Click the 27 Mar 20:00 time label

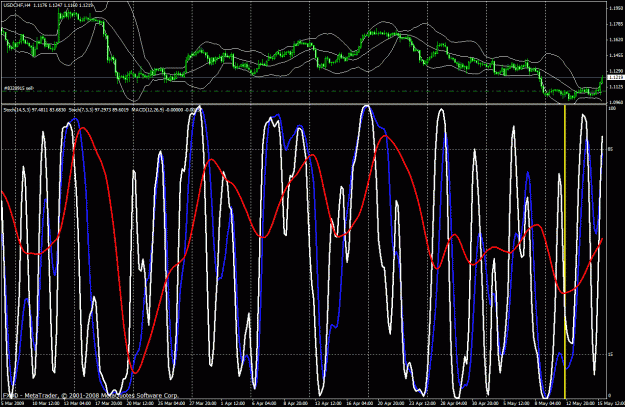[x=203, y=403]
